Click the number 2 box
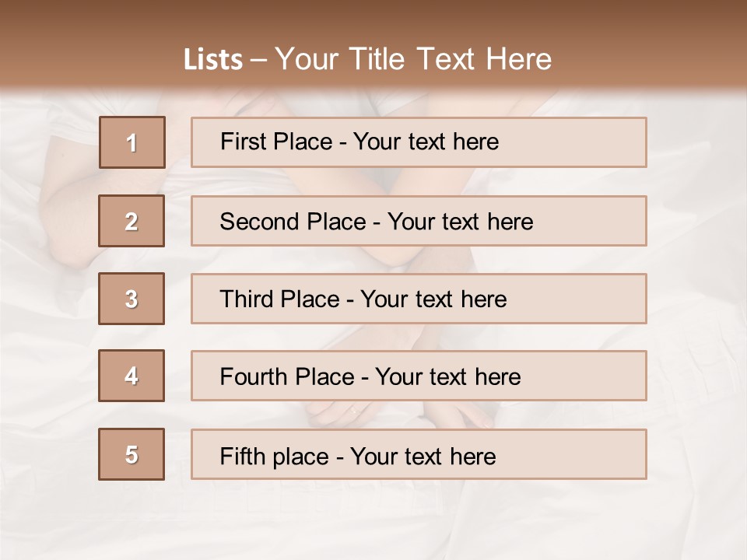The height and width of the screenshot is (560, 747). pos(132,221)
